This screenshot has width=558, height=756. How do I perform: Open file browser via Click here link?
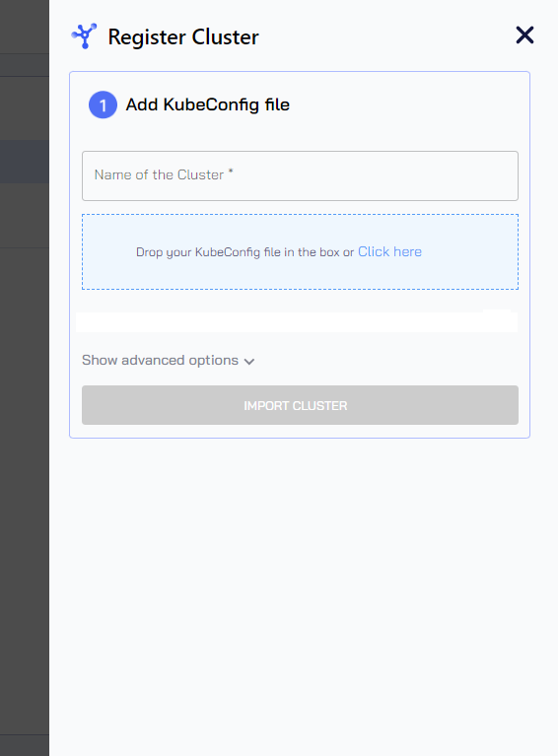(x=389, y=251)
